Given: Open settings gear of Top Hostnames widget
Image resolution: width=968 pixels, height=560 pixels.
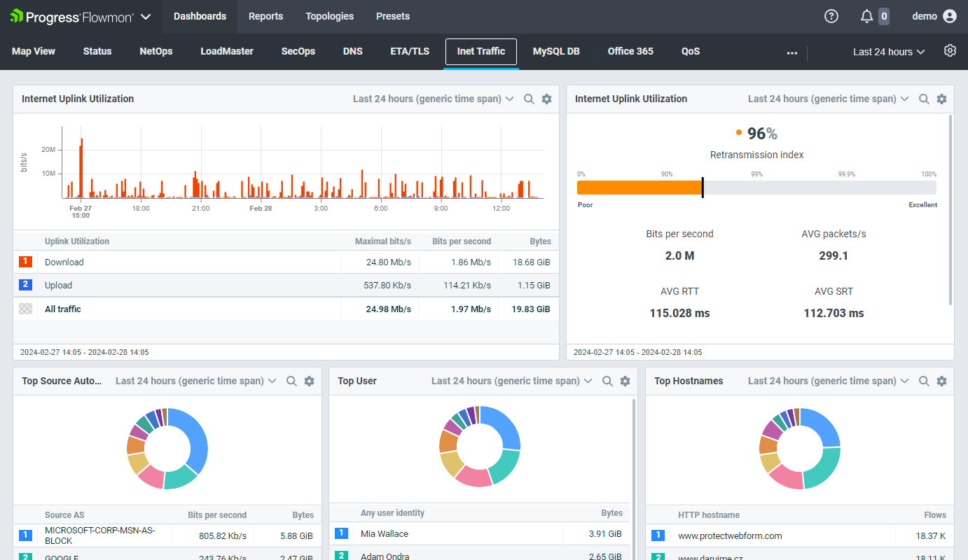Looking at the screenshot, I should coord(941,381).
